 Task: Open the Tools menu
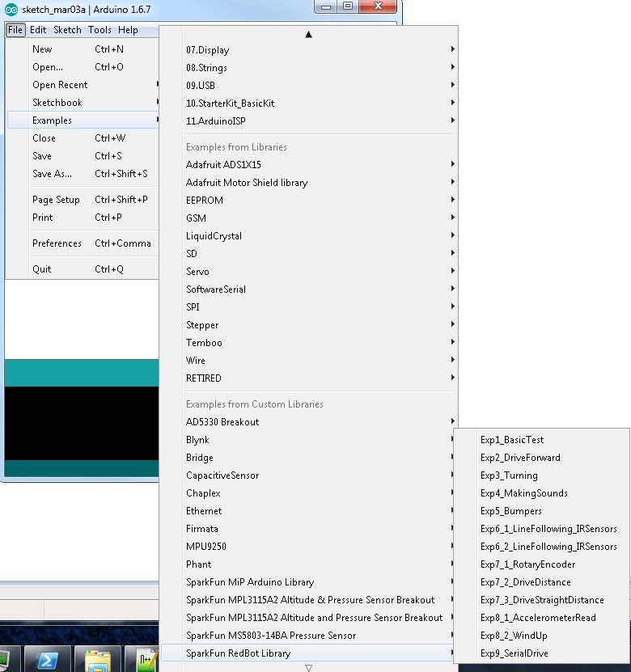click(100, 30)
